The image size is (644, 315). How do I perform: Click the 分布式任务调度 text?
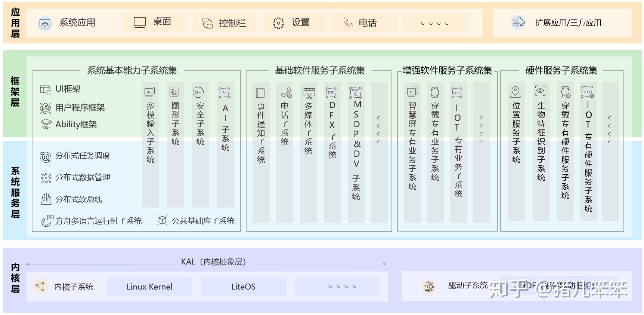click(83, 156)
